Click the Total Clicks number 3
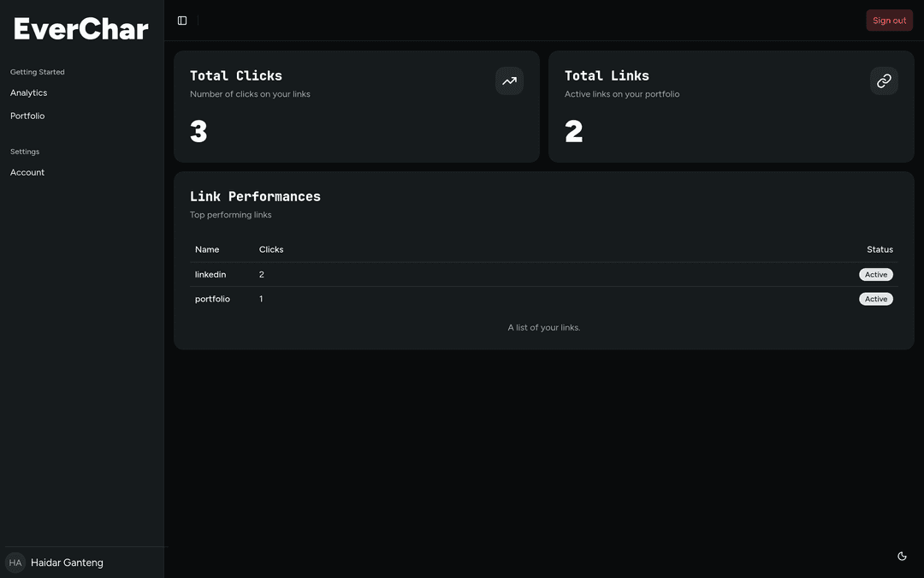The width and height of the screenshot is (924, 578). pos(198,131)
